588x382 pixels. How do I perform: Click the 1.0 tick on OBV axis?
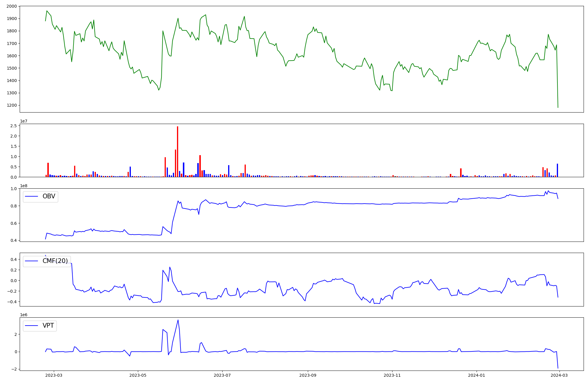(14, 188)
